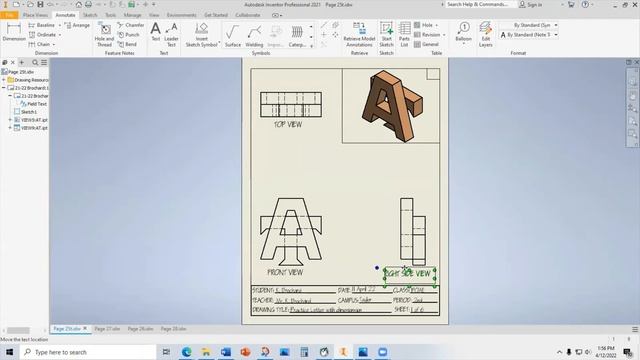Open the text style By Standard dropdown
This screenshot has width=640, height=360.
pyautogui.click(x=556, y=35)
